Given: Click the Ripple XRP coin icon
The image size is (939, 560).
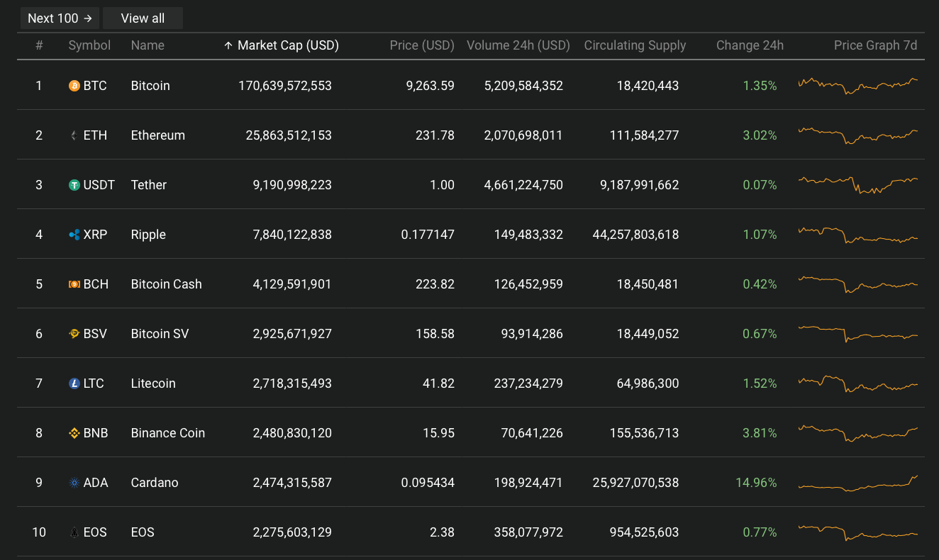Looking at the screenshot, I should click(x=74, y=235).
